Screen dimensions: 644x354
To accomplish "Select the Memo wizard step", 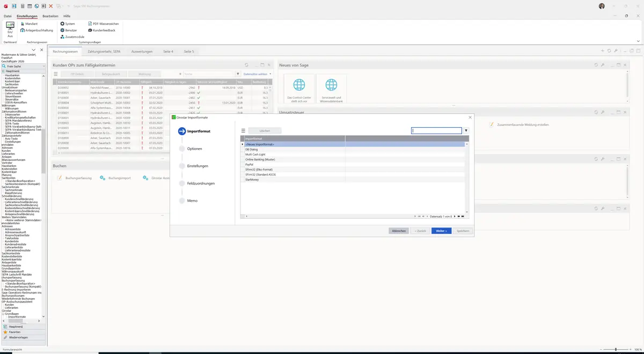I will pos(188,201).
